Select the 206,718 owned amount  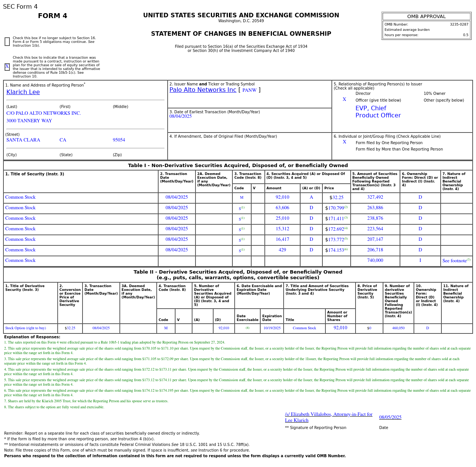click(x=375, y=250)
